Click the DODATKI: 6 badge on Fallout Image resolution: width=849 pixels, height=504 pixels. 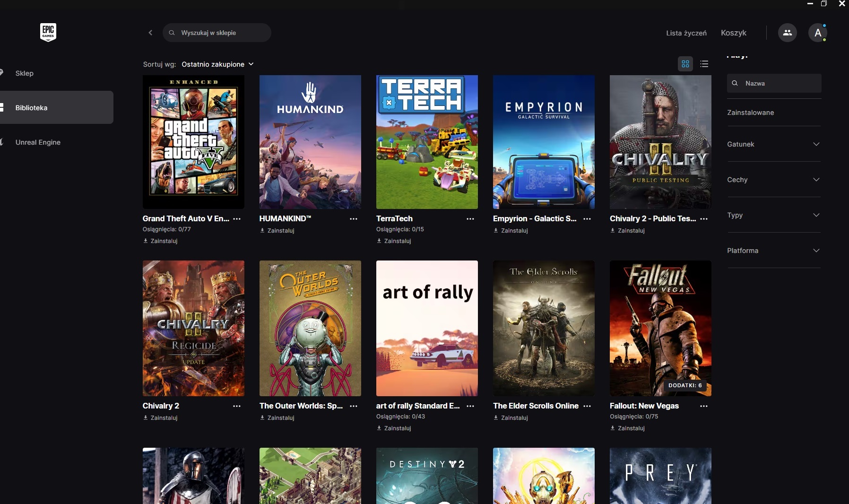pos(685,385)
